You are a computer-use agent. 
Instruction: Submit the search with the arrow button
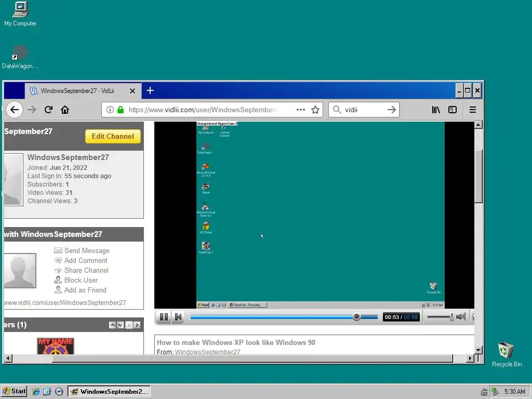coord(392,110)
